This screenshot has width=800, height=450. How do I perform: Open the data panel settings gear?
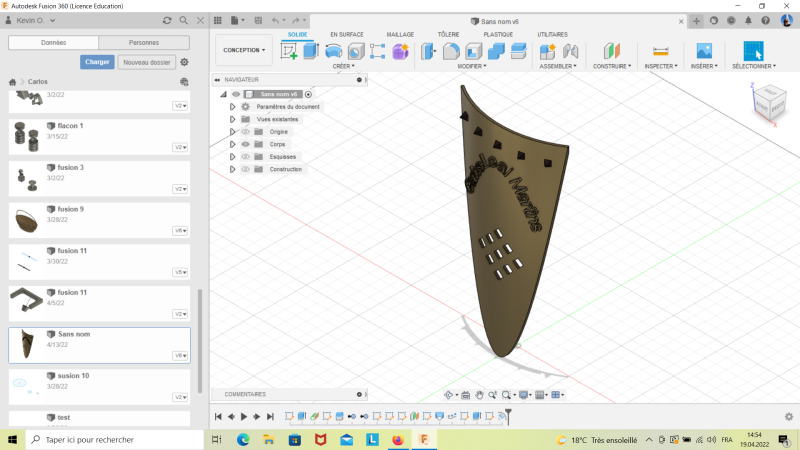point(184,62)
